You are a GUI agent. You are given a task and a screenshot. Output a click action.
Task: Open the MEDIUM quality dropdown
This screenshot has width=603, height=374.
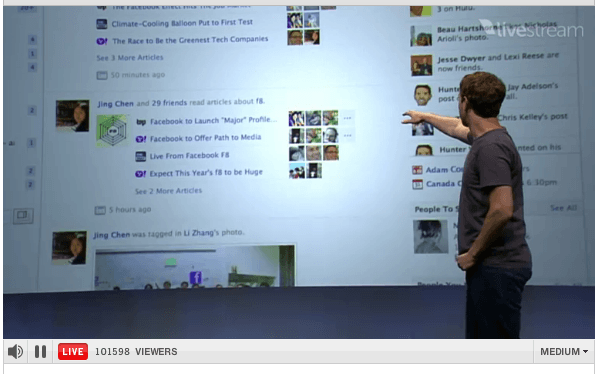click(564, 351)
